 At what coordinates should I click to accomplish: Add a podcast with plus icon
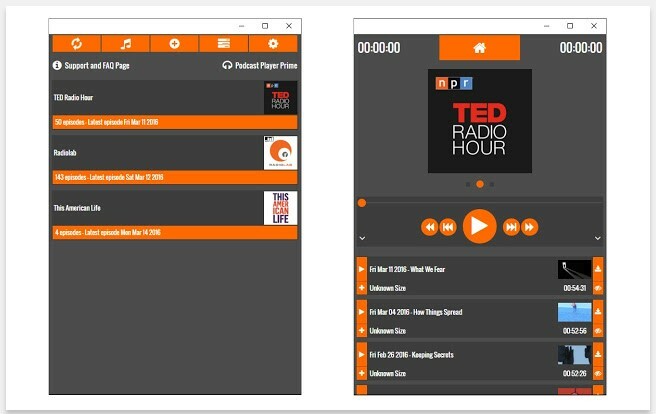[x=174, y=43]
